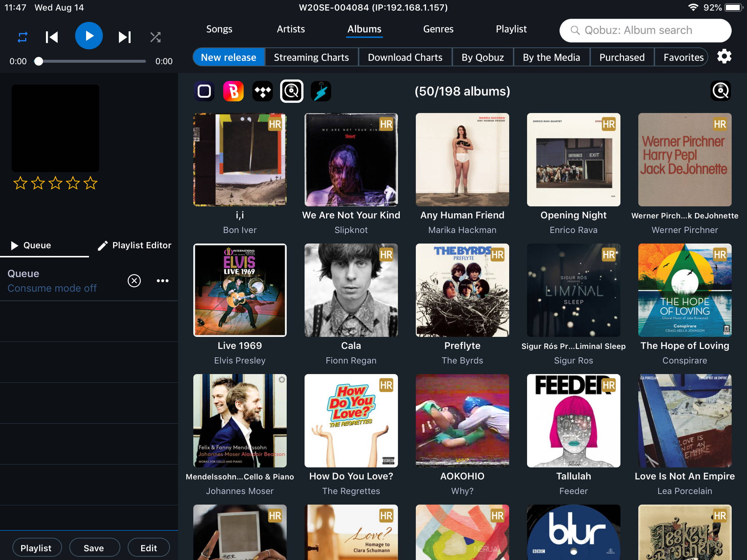The height and width of the screenshot is (560, 747).
Task: Click artist name Marika Hackman
Action: click(x=462, y=230)
